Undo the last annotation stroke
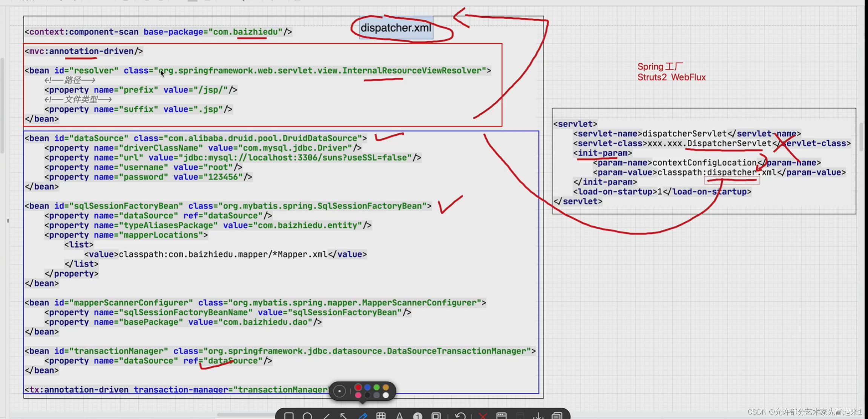Image resolution: width=868 pixels, height=419 pixels. pos(460,416)
